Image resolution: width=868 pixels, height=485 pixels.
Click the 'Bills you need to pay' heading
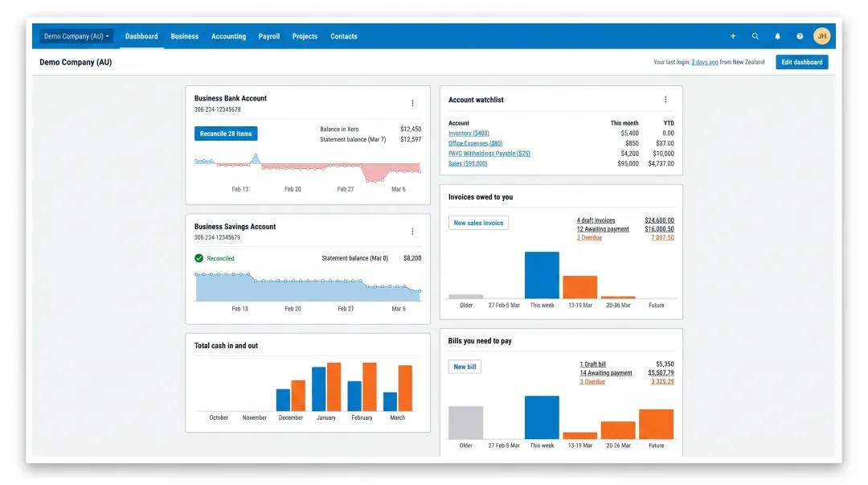pyautogui.click(x=480, y=341)
